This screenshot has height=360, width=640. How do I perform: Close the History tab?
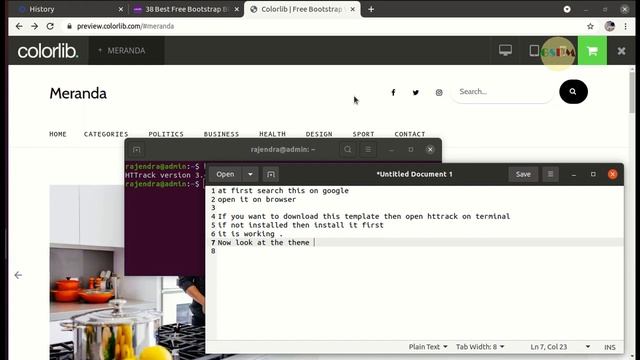coord(120,9)
